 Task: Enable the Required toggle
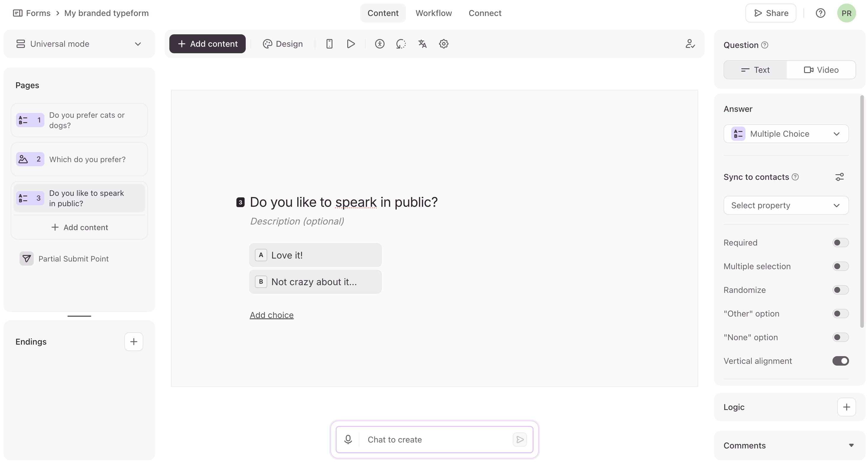pyautogui.click(x=840, y=243)
